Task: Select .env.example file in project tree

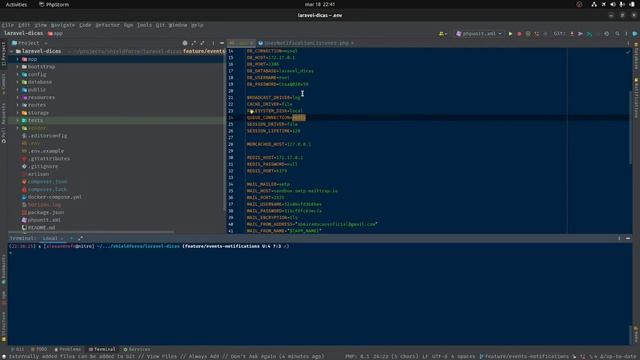Action: coord(46,151)
